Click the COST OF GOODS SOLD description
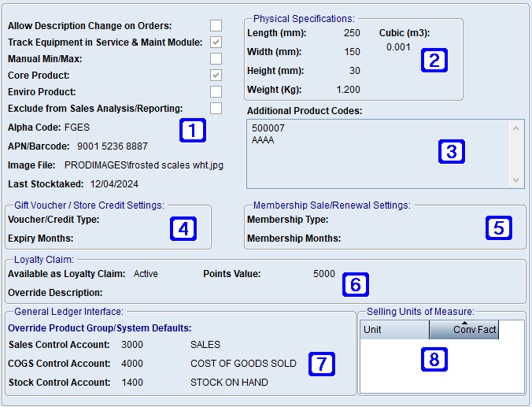The width and height of the screenshot is (532, 407). tap(243, 364)
